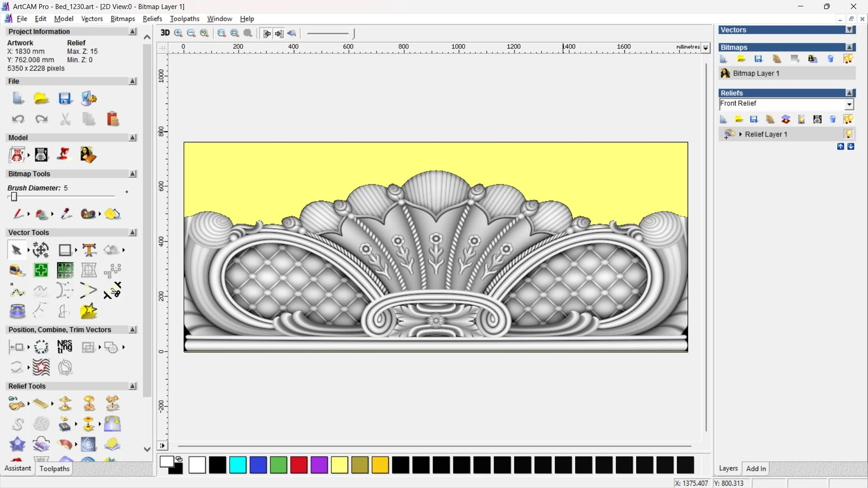Select the Create Text vector tool

[x=89, y=250]
